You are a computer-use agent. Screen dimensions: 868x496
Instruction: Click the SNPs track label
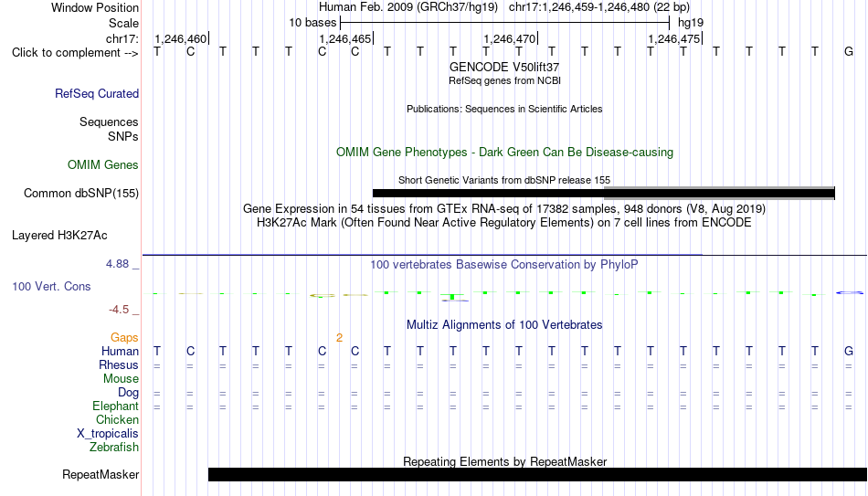click(123, 136)
